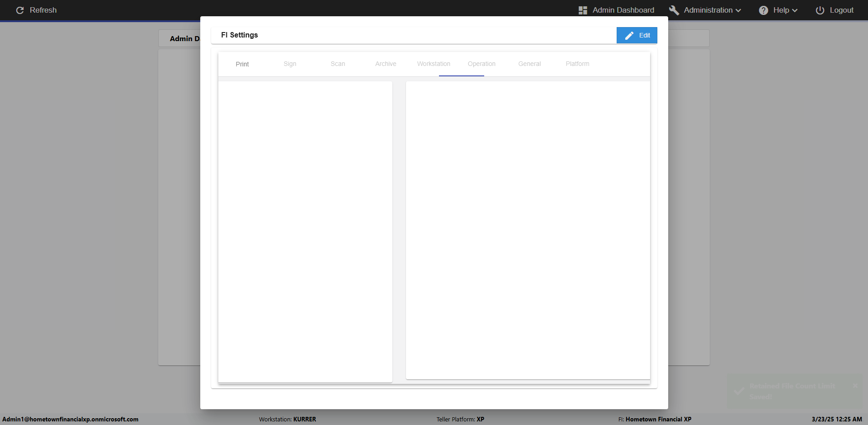Image resolution: width=868 pixels, height=425 pixels.
Task: Click the Edit button in FI Settings
Action: 637,35
